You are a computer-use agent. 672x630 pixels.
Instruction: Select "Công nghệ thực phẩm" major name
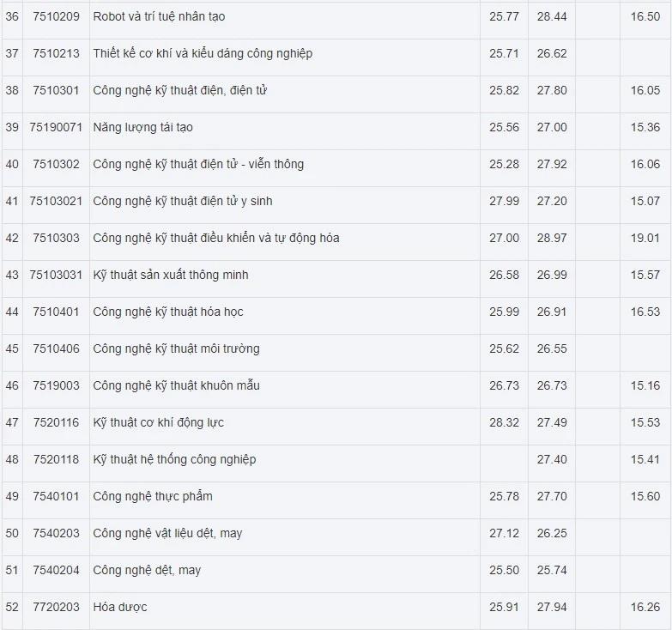(153, 496)
